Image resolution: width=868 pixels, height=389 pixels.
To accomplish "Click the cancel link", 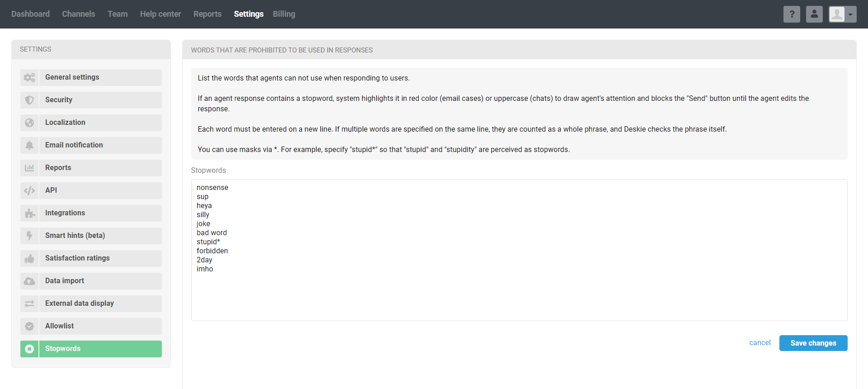I will click(759, 343).
